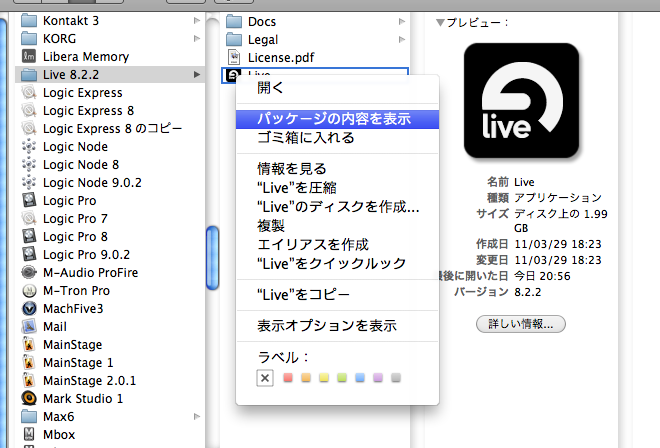This screenshot has height=448, width=660.
Task: Expand the KORG folder arrow
Action: point(197,38)
